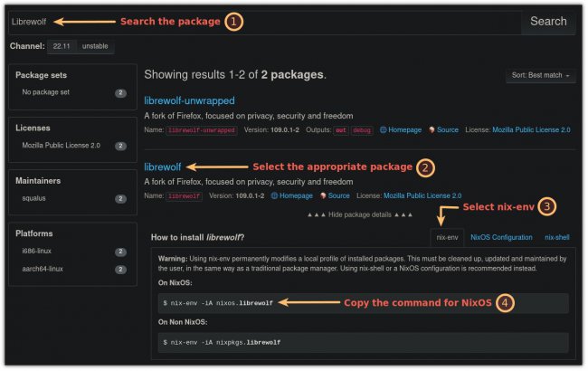Click the 'out' output badge

pos(340,130)
